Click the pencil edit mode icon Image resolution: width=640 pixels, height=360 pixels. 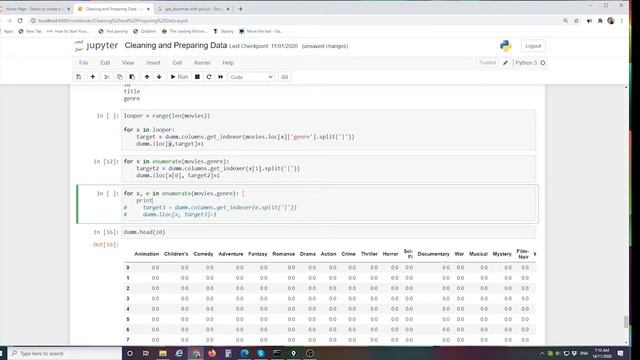pyautogui.click(x=505, y=63)
